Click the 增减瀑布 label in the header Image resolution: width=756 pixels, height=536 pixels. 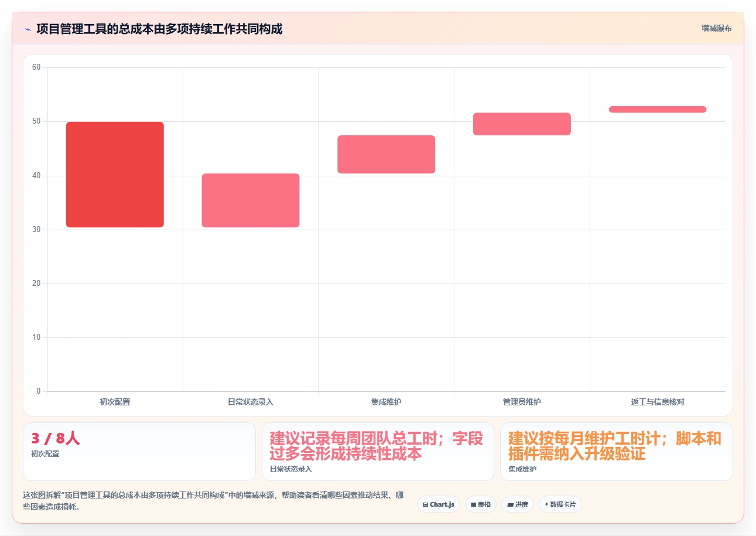coord(716,28)
